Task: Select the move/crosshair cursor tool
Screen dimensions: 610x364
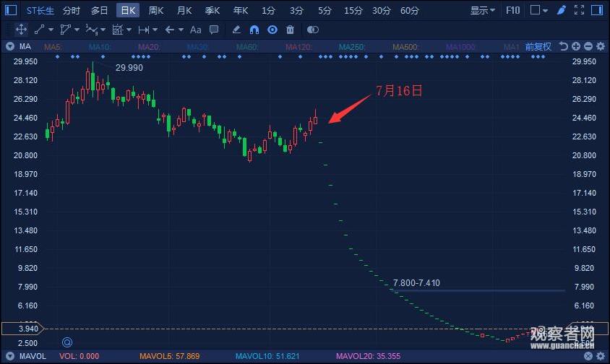Action: click(21, 30)
